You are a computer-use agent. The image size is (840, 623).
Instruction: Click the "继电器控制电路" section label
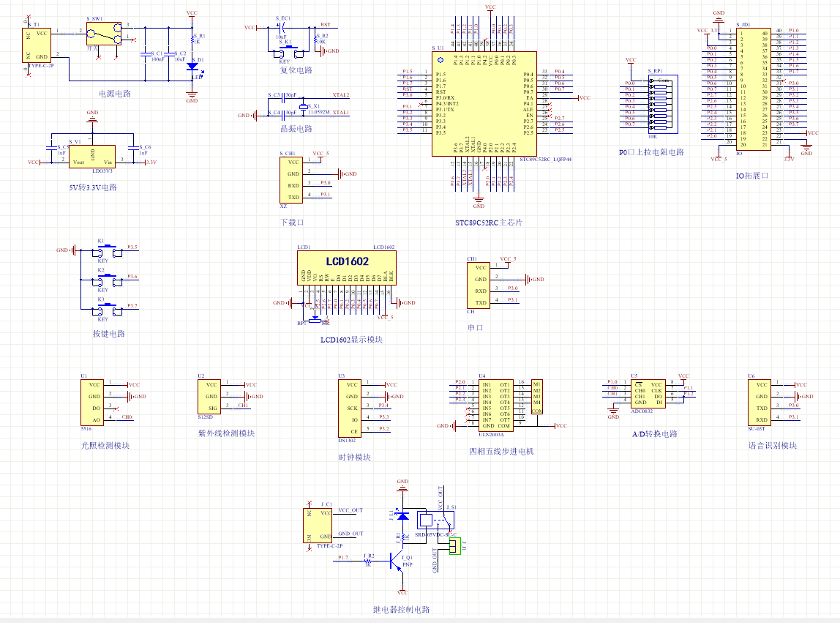click(401, 610)
